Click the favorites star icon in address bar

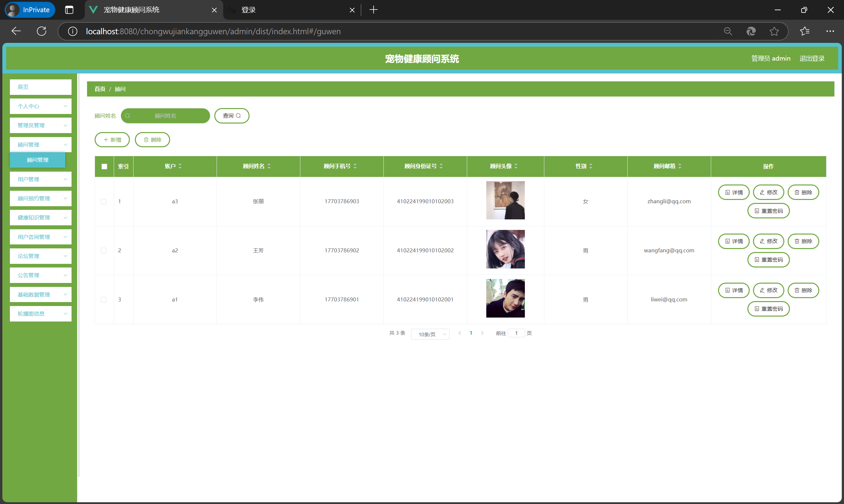[774, 31]
